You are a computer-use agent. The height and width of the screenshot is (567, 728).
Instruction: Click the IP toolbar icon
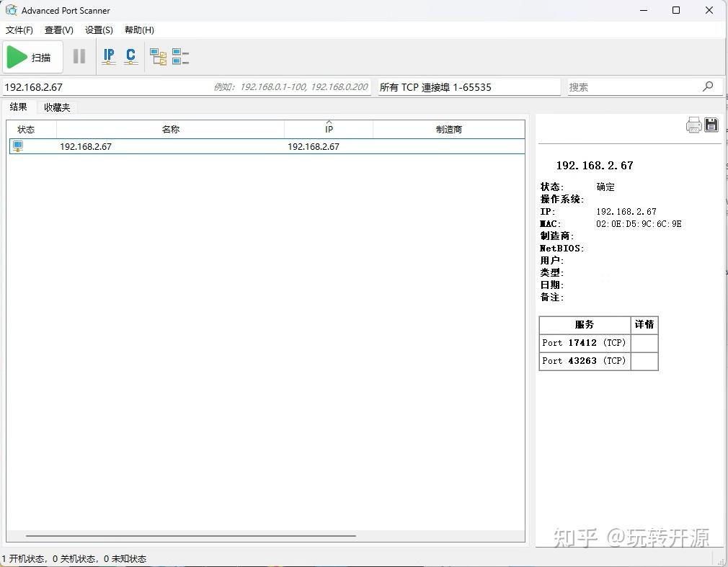pos(108,56)
